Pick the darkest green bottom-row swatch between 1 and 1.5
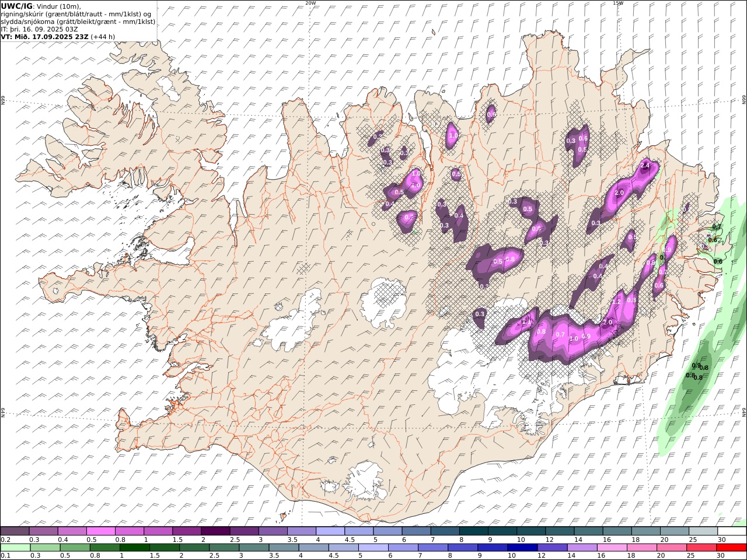 pos(134,548)
